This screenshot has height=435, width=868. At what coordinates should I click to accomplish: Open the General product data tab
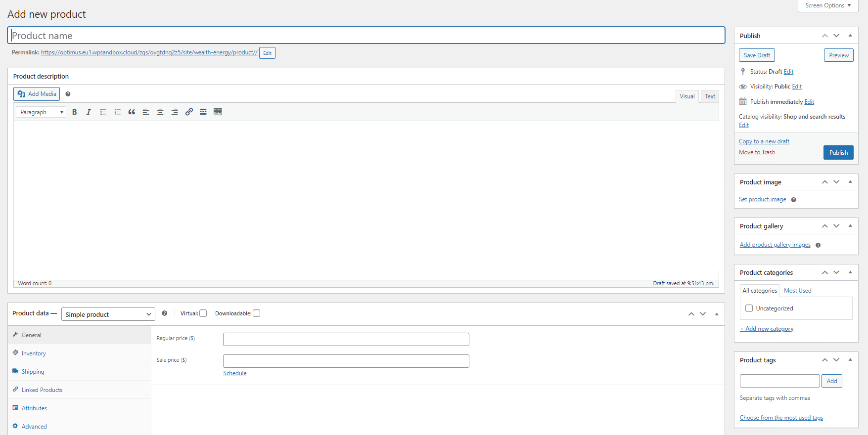click(x=80, y=335)
